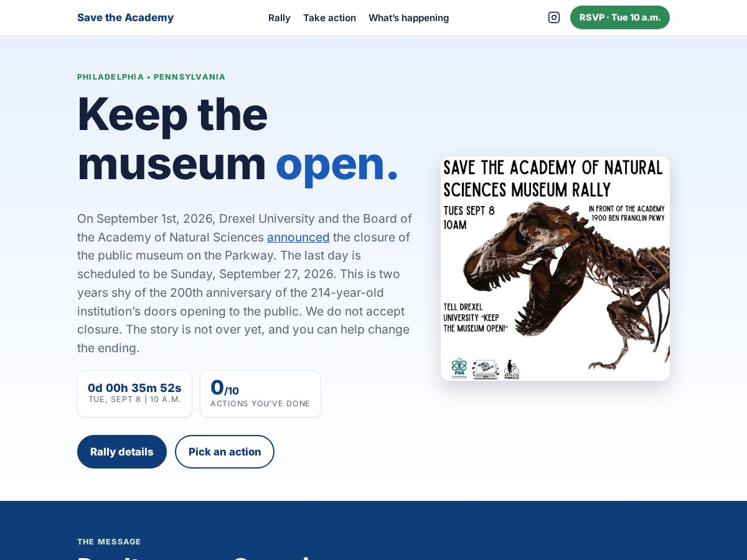Screen dimensions: 747x560
Task: Go to Take action nav item
Action: tap(329, 18)
